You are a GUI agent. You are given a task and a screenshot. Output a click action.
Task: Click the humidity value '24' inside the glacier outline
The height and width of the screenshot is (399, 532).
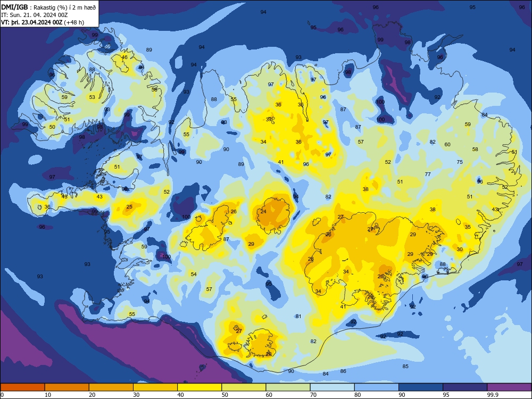pos(263,211)
